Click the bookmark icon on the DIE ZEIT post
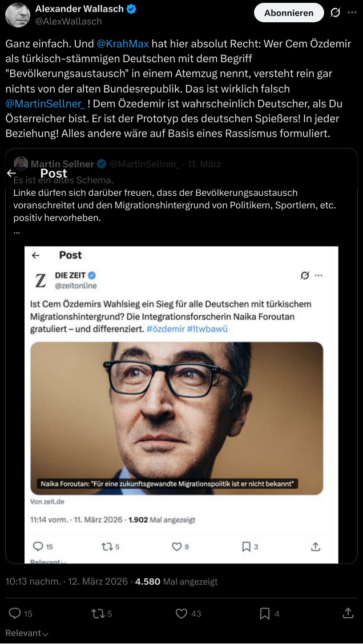Image resolution: width=363 pixels, height=644 pixels. pyautogui.click(x=245, y=546)
